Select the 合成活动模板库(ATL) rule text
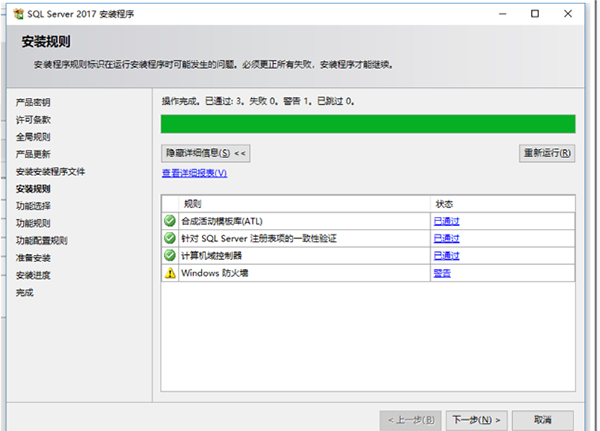 pyautogui.click(x=222, y=221)
